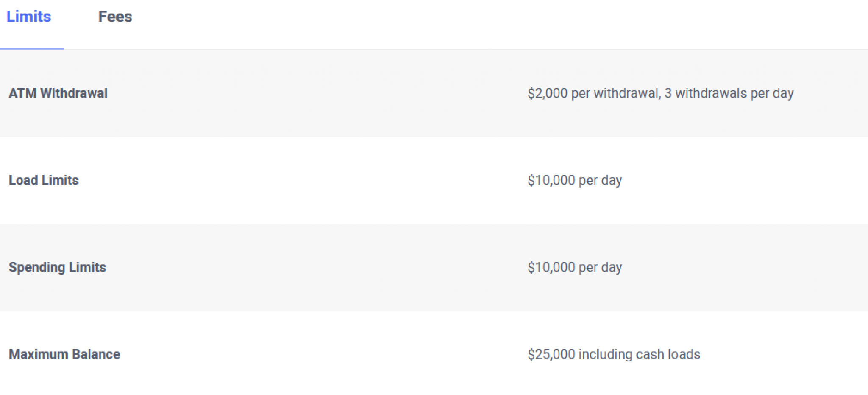
Task: Click the "$25,000" Maximum Balance amount
Action: [x=551, y=354]
